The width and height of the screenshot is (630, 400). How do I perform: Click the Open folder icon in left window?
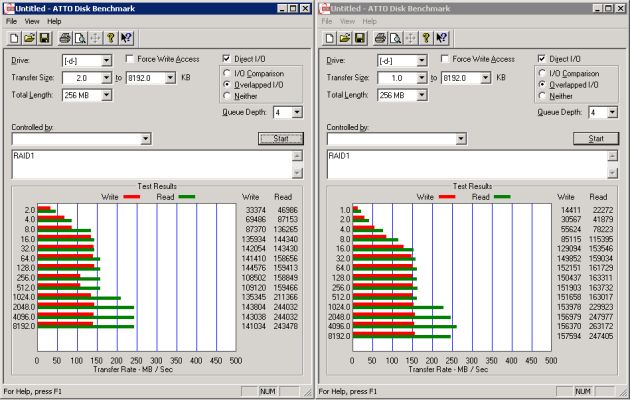coord(29,38)
